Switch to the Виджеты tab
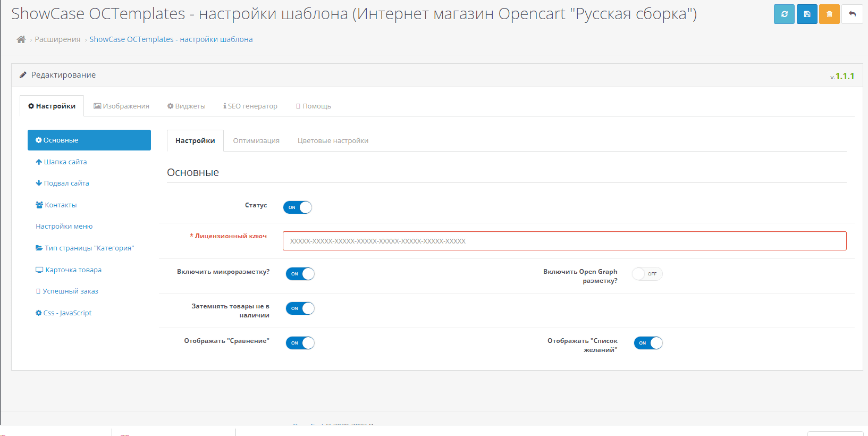868x436 pixels. (x=187, y=106)
